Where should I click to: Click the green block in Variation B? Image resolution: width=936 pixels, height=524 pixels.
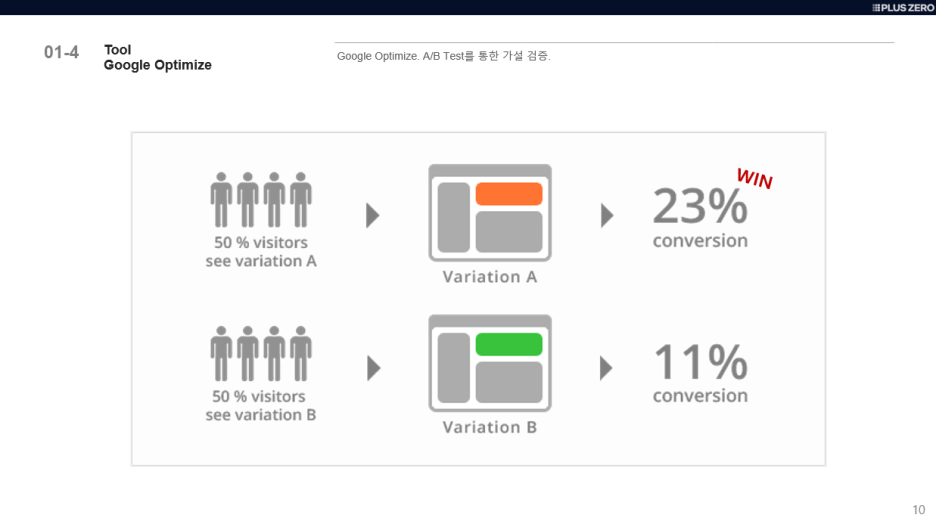(508, 345)
